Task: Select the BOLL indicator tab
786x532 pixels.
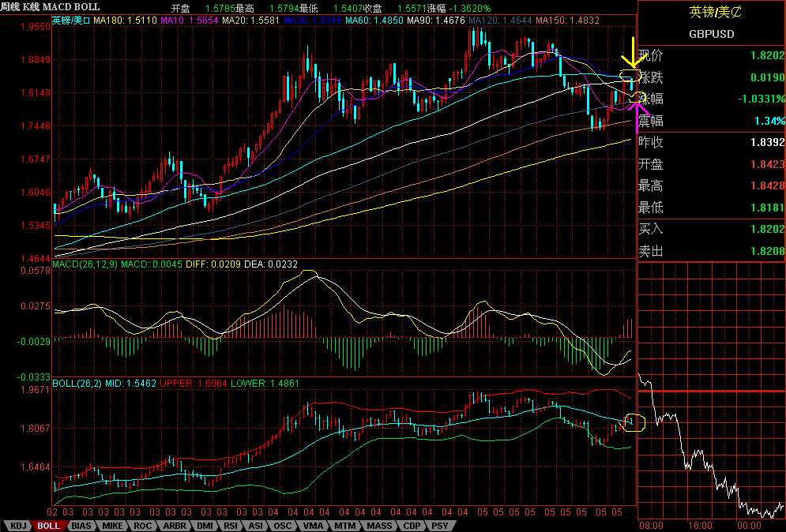Action: 49,526
